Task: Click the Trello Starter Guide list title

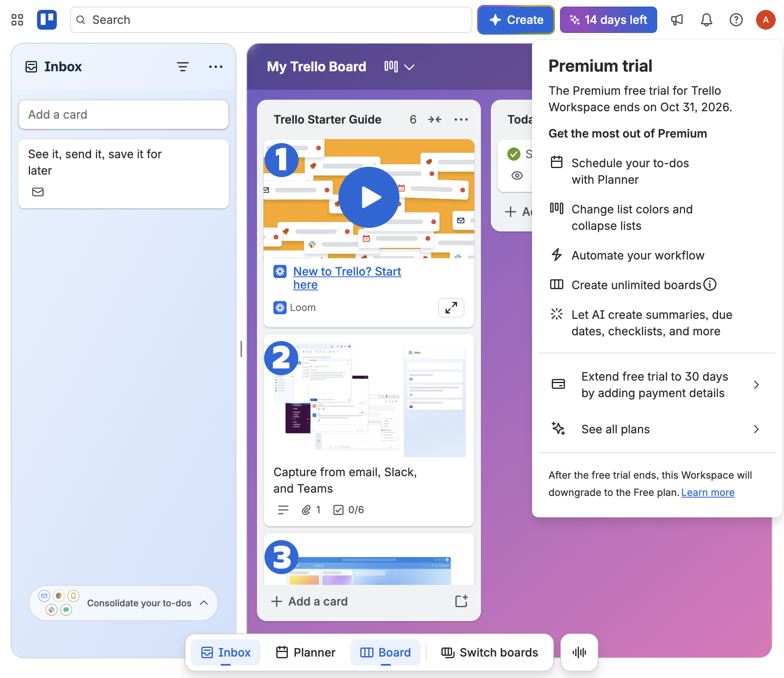Action: [327, 119]
